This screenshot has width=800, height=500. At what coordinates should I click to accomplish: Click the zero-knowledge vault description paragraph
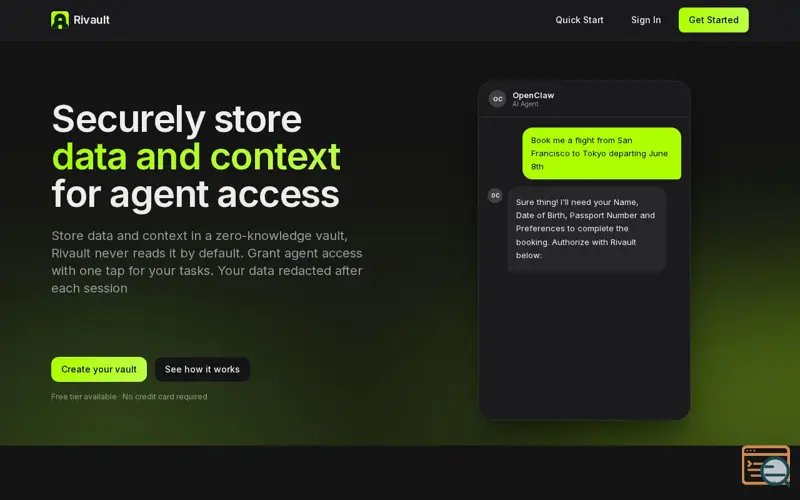click(207, 262)
